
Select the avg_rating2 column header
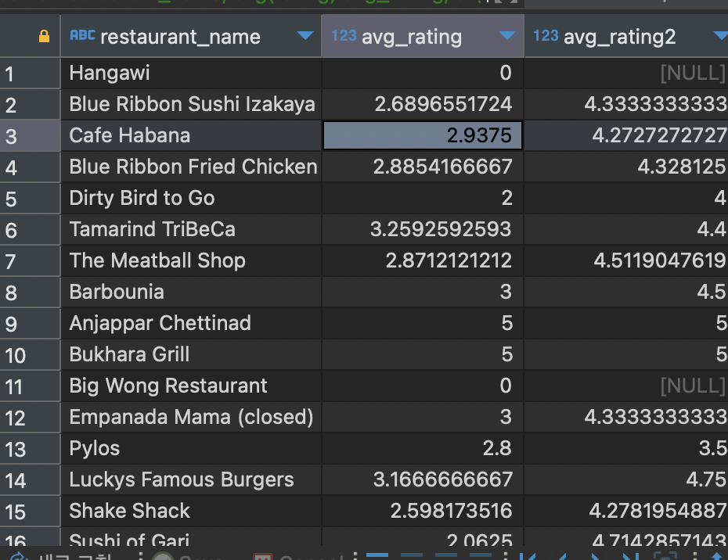[626, 36]
